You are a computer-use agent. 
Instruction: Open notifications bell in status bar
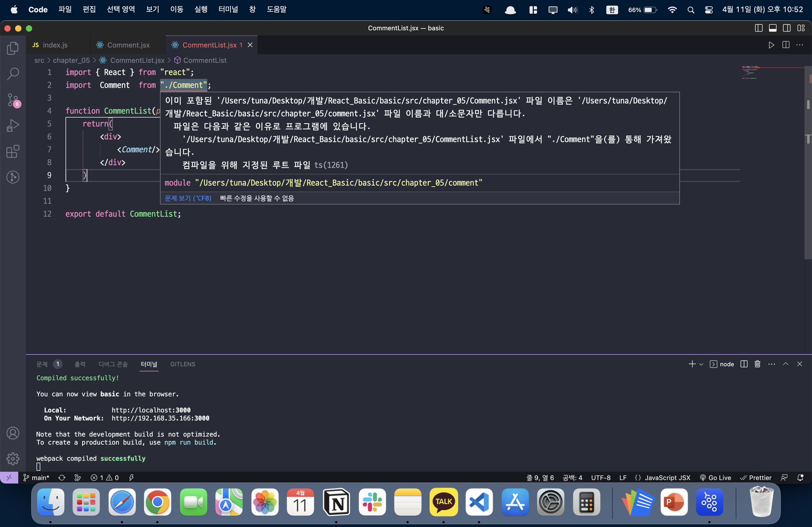pos(800,478)
